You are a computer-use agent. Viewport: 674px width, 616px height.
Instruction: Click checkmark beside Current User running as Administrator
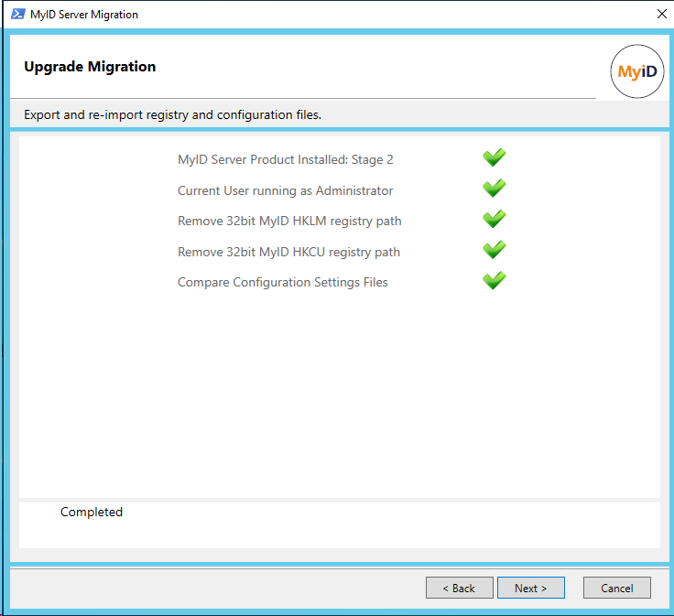coord(494,189)
